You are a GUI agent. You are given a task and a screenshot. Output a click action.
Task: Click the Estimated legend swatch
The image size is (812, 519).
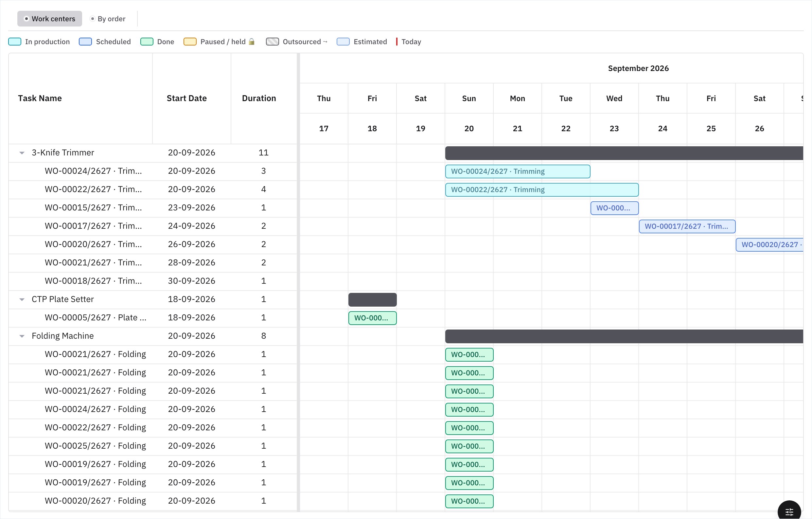pos(343,42)
